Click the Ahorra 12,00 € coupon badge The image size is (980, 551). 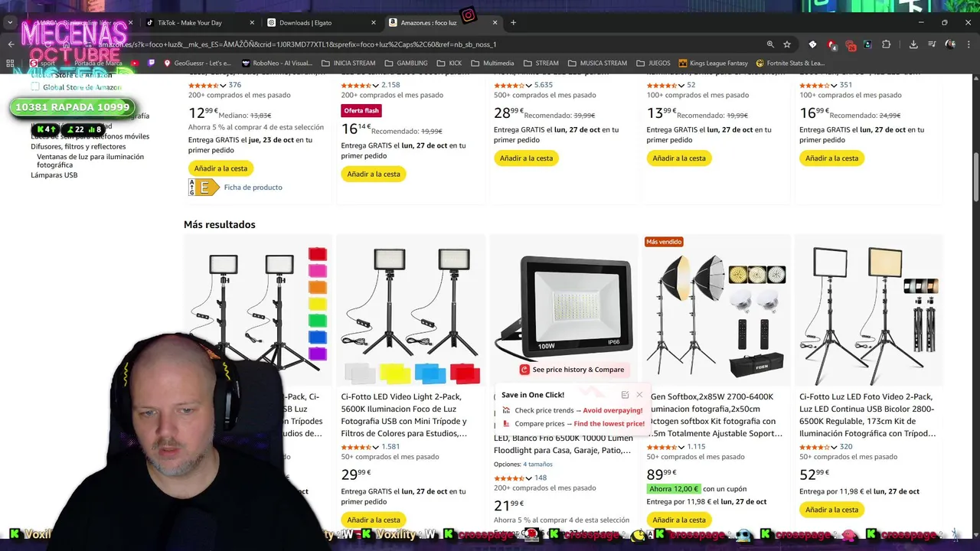coord(674,489)
